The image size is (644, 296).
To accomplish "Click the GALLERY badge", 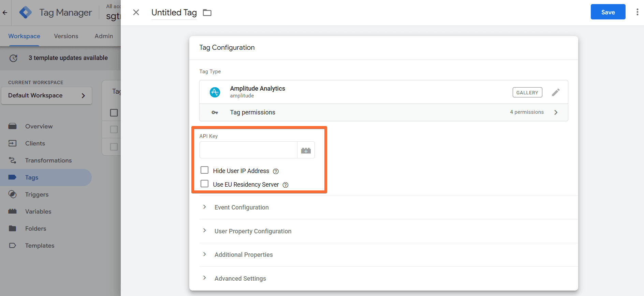I will click(x=527, y=92).
